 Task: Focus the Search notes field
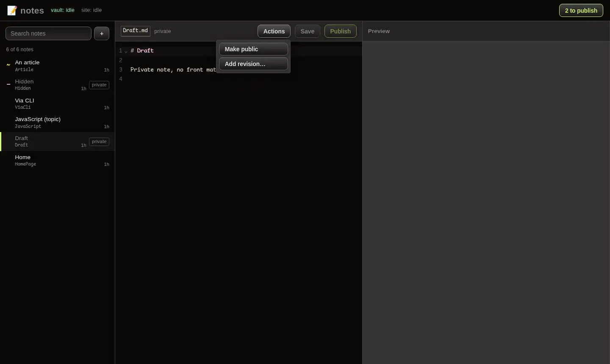click(48, 33)
